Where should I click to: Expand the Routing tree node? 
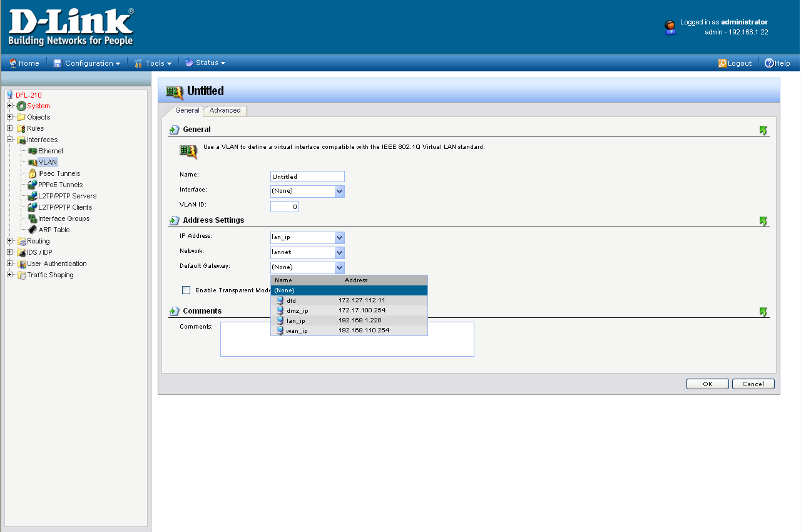[x=10, y=241]
